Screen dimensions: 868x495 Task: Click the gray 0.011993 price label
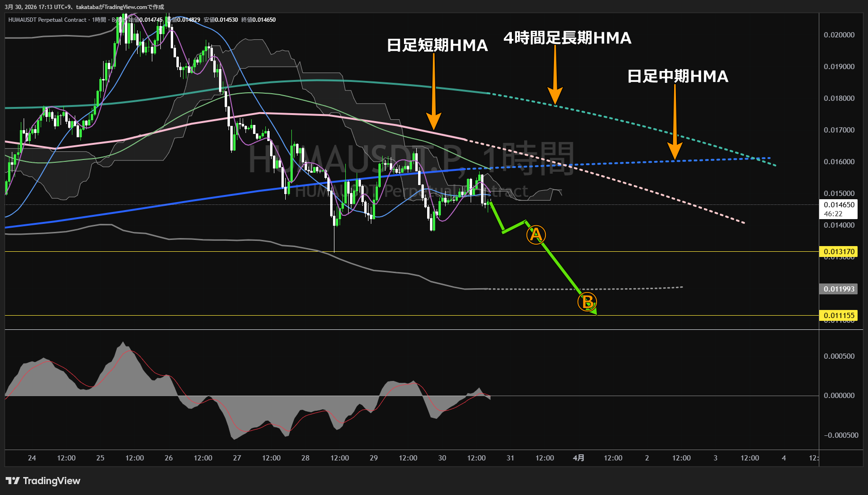(839, 289)
